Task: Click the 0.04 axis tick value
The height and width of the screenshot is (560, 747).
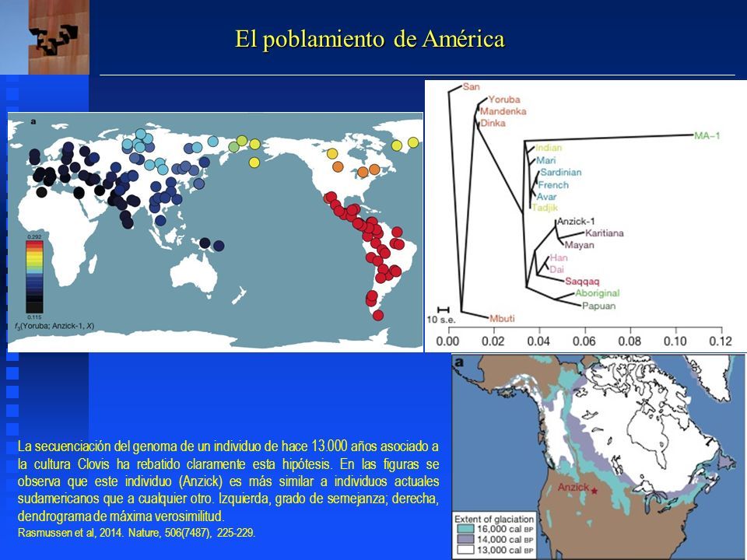Action: (538, 341)
